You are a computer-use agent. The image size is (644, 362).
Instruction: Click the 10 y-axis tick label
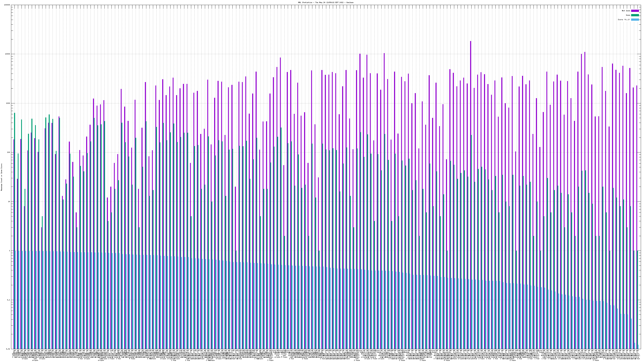pos(9,202)
